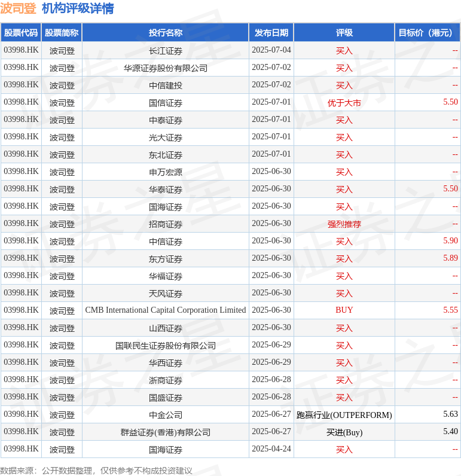Click the 发布日期 column header

pos(271,32)
